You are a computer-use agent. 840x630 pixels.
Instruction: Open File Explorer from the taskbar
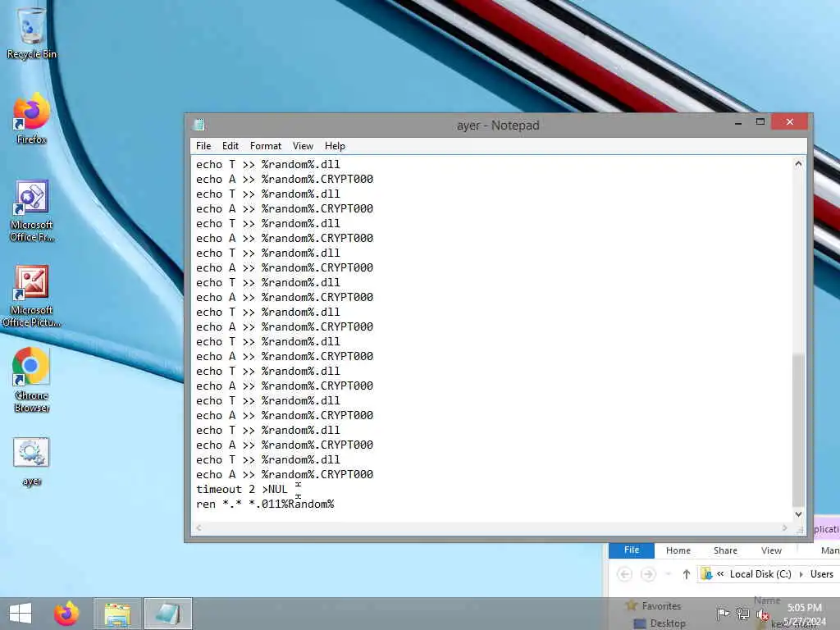117,614
